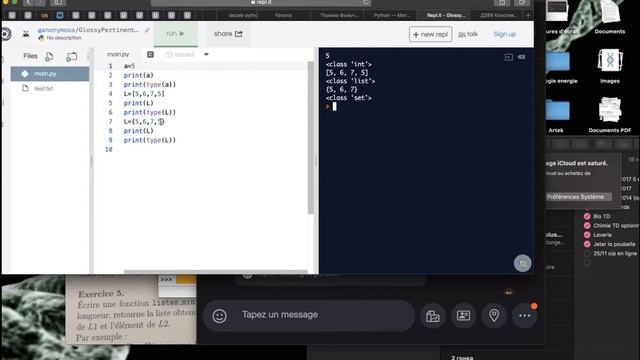
Task: Attach media in the chat window
Action: point(432,316)
